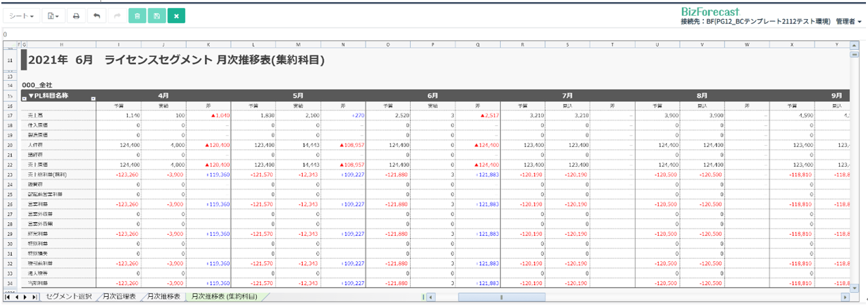Screen dimensions: 868x305
Task: Click the BizForecast logo
Action: pyautogui.click(x=709, y=12)
